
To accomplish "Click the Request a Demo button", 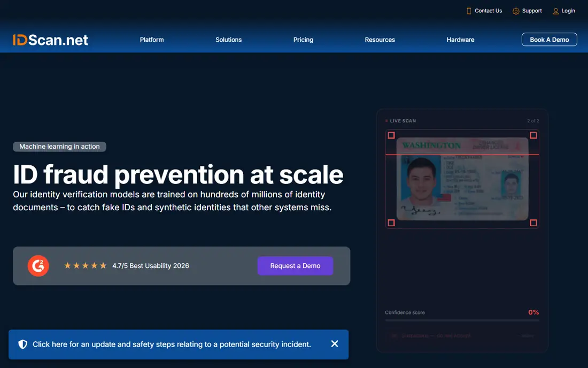I will point(295,266).
